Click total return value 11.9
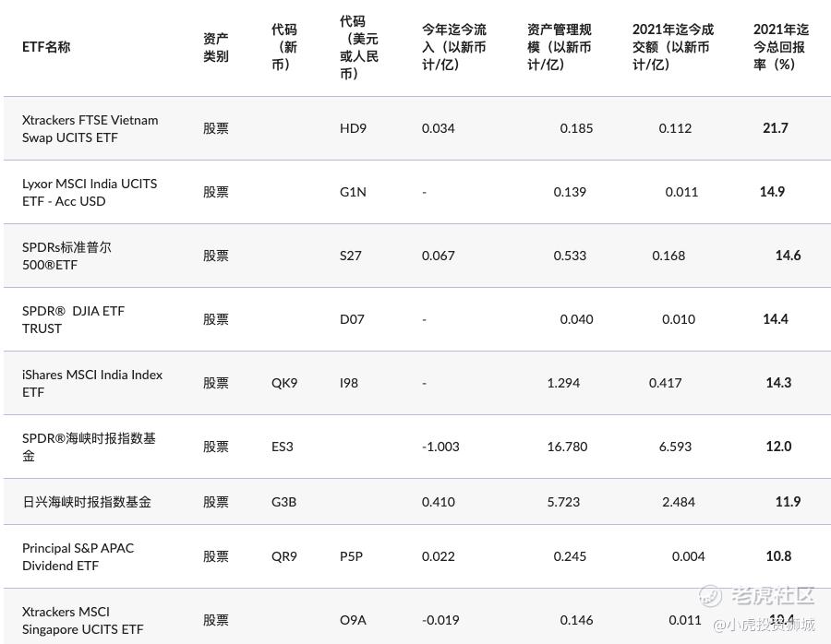Screen dimensions: 831x644 tap(789, 501)
